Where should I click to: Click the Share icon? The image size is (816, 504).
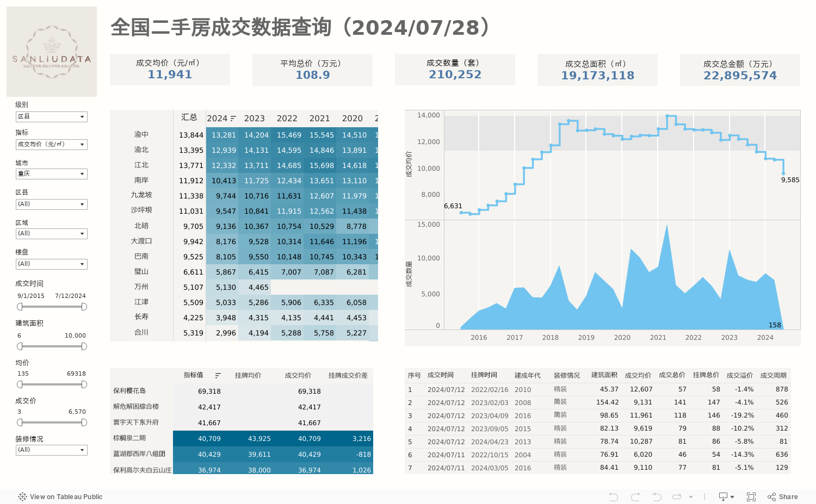771,496
